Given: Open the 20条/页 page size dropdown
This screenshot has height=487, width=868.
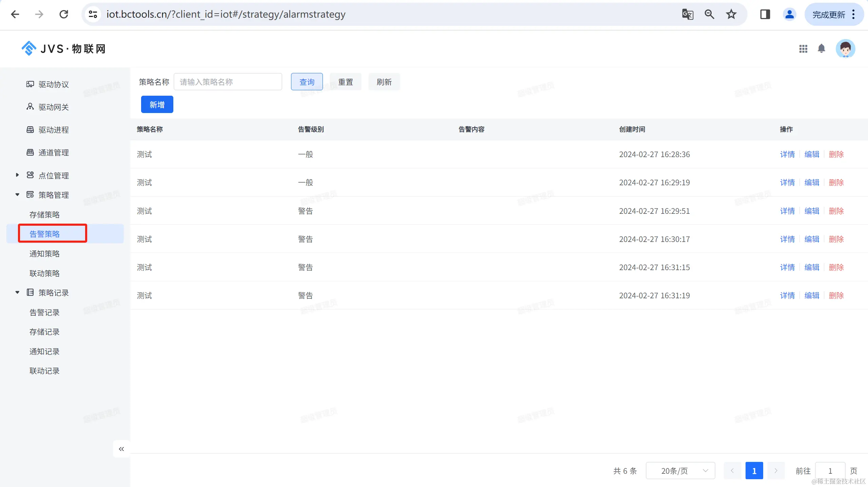Looking at the screenshot, I should tap(680, 471).
